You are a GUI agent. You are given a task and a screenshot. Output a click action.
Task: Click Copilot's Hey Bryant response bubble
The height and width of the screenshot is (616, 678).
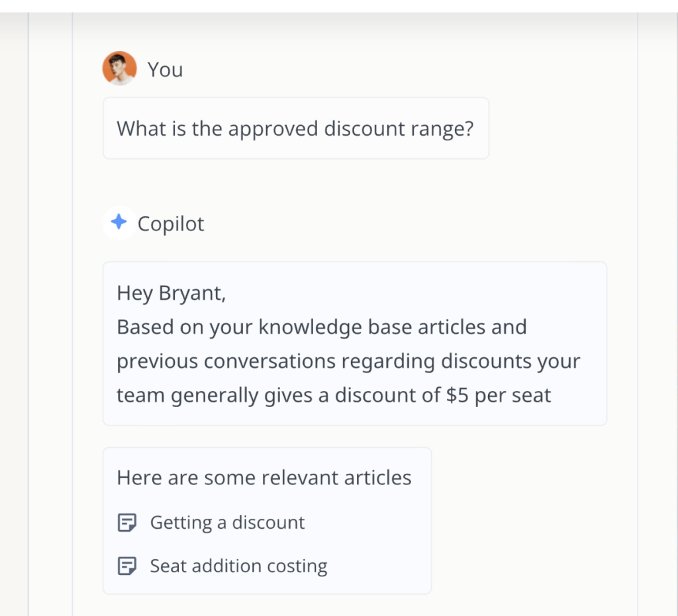coord(355,343)
